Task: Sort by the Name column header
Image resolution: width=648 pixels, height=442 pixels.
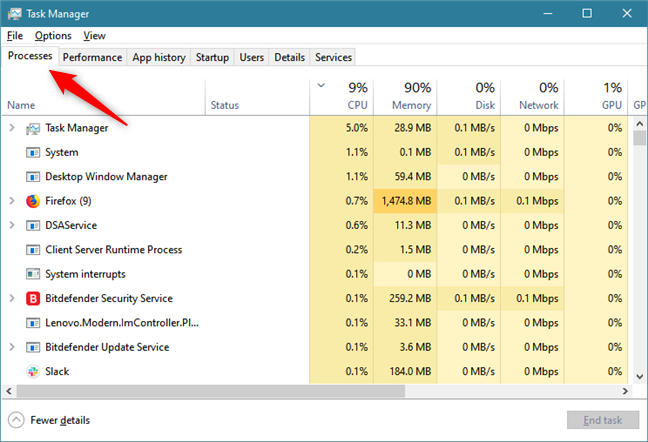Action: 103,97
